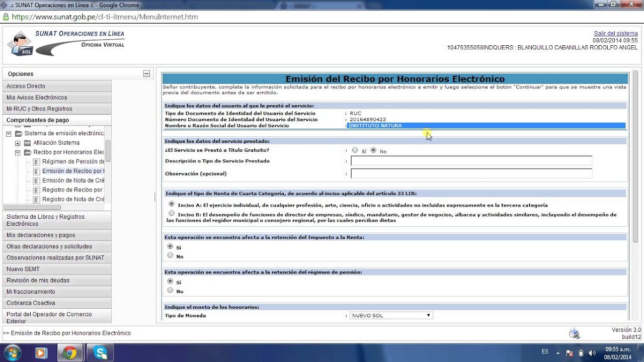Collapse the Opciones panel with minus button
Image resolution: width=644 pixels, height=362 pixels.
[x=146, y=73]
